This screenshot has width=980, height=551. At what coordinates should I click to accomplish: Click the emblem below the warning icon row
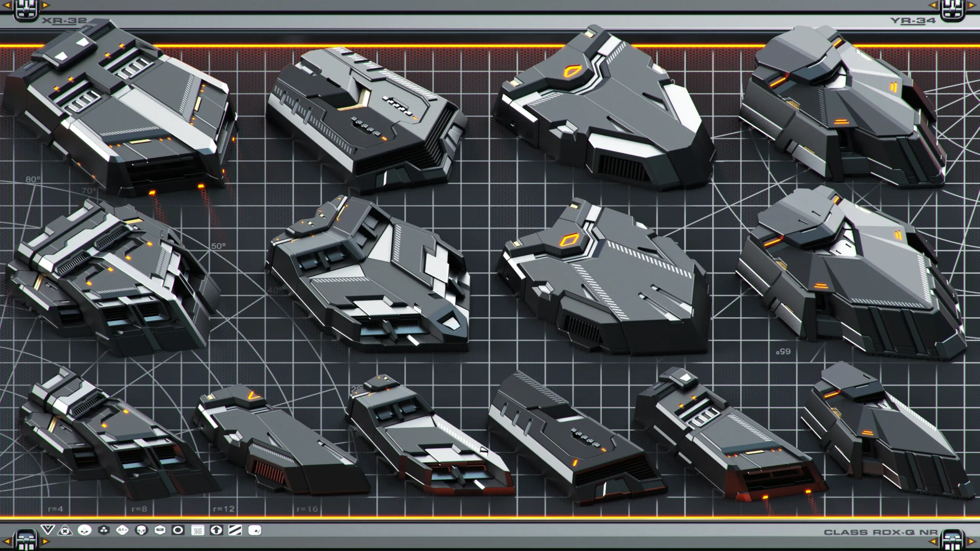click(26, 540)
